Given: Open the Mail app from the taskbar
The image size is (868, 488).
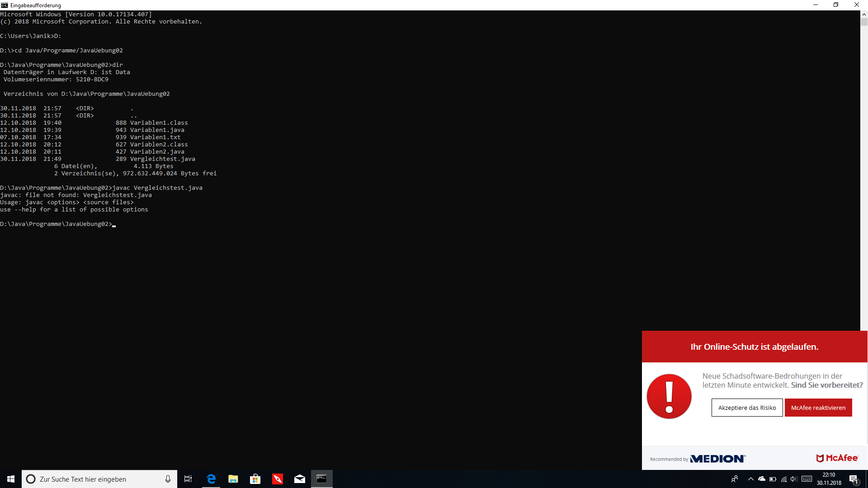Looking at the screenshot, I should click(x=300, y=479).
